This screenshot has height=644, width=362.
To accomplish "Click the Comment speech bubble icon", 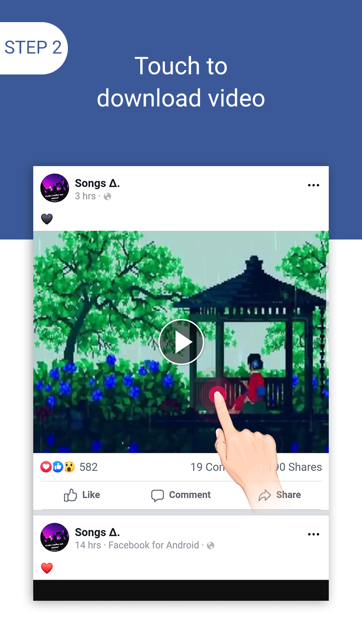I will pos(157,496).
